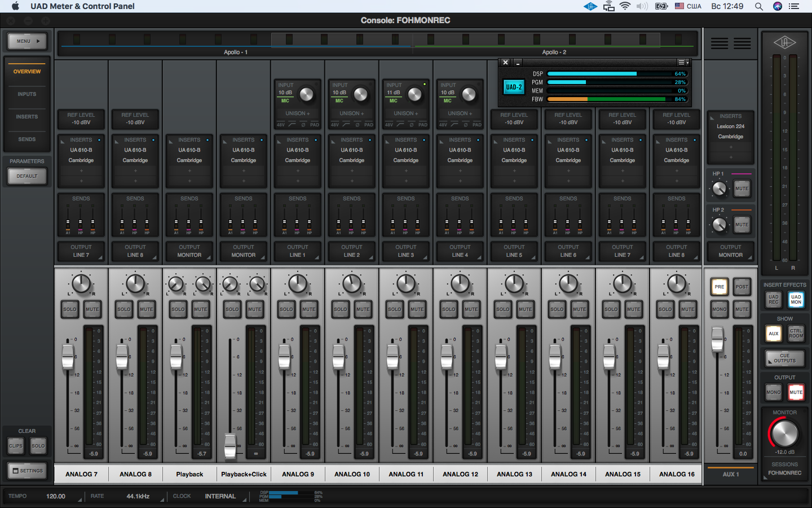Switch to the INSERTS view tab
This screenshot has width=812, height=508.
(x=27, y=117)
